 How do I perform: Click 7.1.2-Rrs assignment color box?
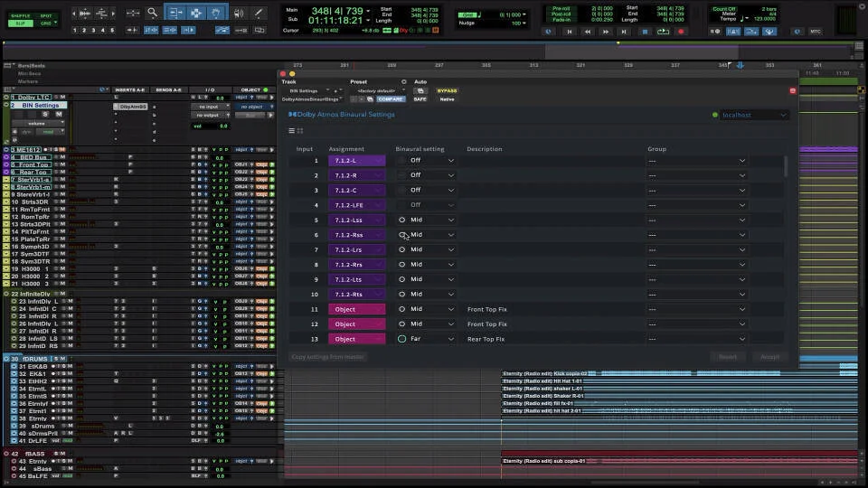click(x=356, y=265)
